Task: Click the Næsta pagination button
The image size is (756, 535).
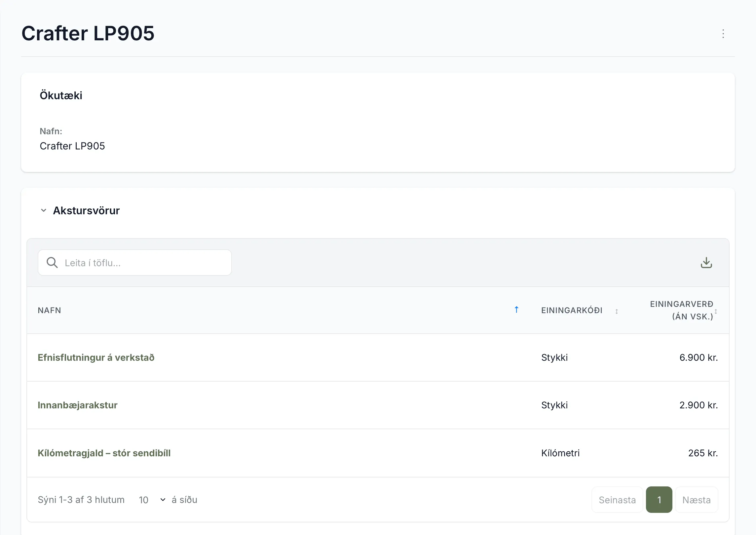Action: [x=697, y=500]
